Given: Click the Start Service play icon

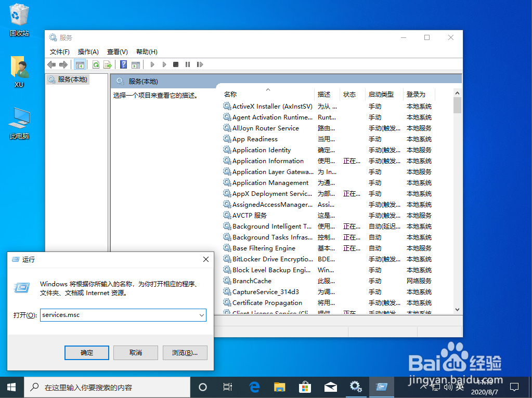Looking at the screenshot, I should click(x=153, y=64).
